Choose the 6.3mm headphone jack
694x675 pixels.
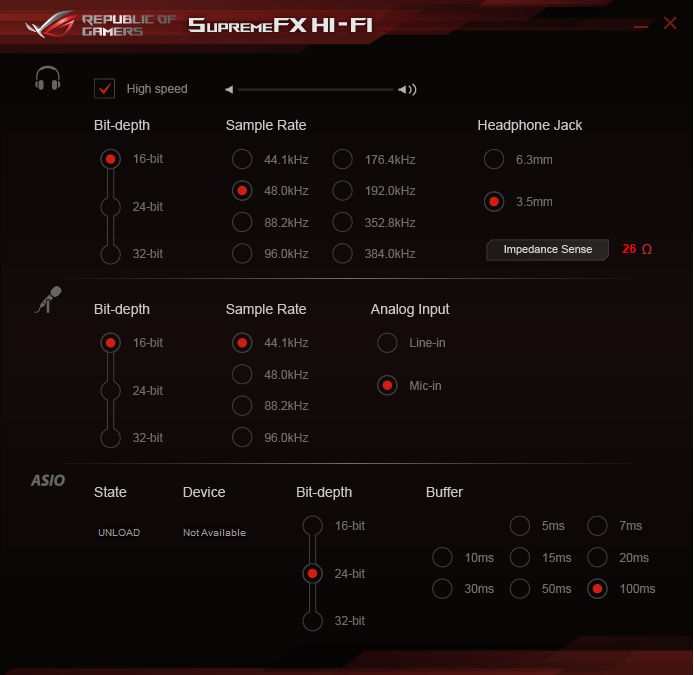(x=494, y=159)
